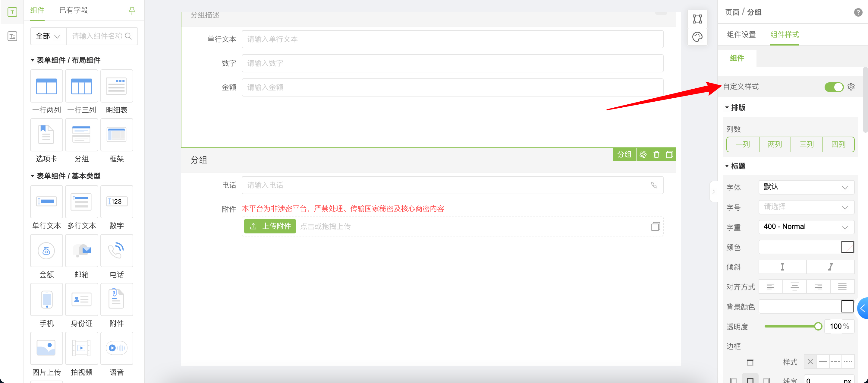Add an Image upload (图片上传) component

[x=46, y=348]
